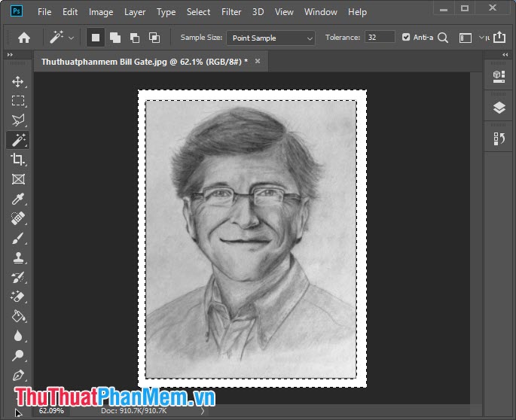Open the Filter menu
Image resolution: width=516 pixels, height=420 pixels.
231,12
